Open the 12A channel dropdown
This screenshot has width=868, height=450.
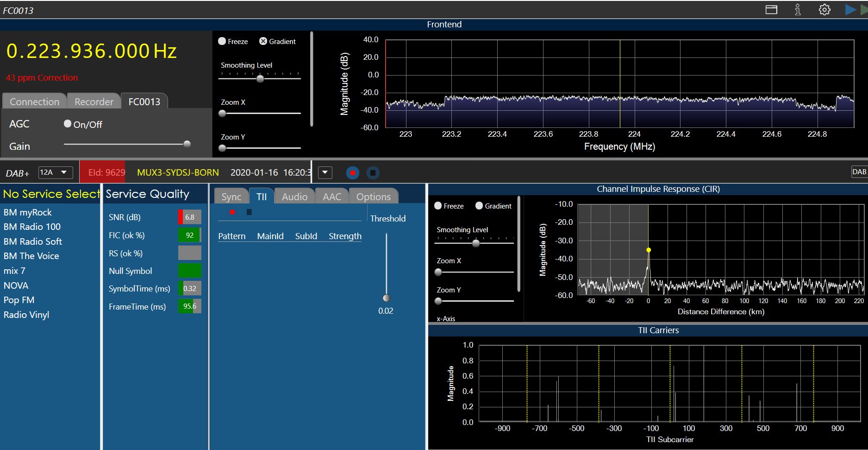point(56,172)
